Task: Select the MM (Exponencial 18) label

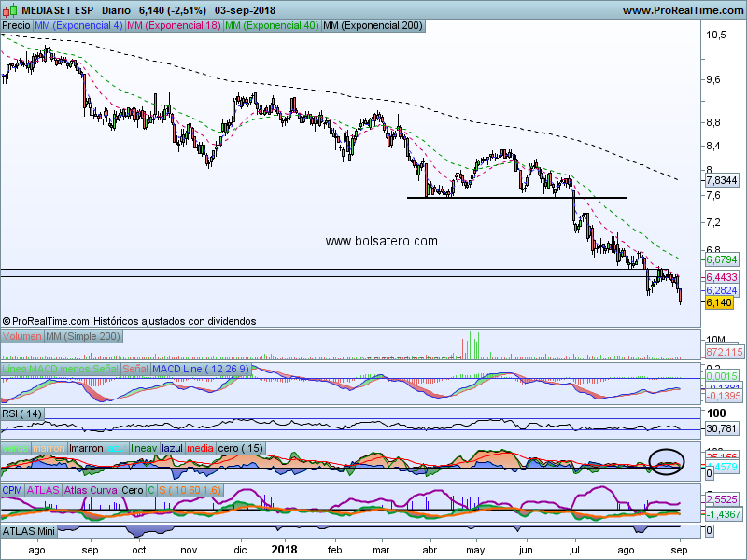Action: pos(174,26)
